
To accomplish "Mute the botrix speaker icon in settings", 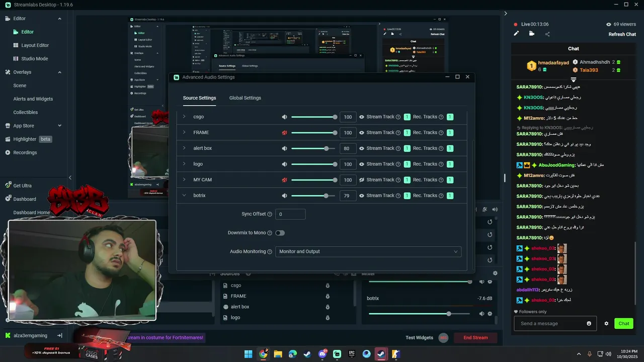I will coord(284,196).
